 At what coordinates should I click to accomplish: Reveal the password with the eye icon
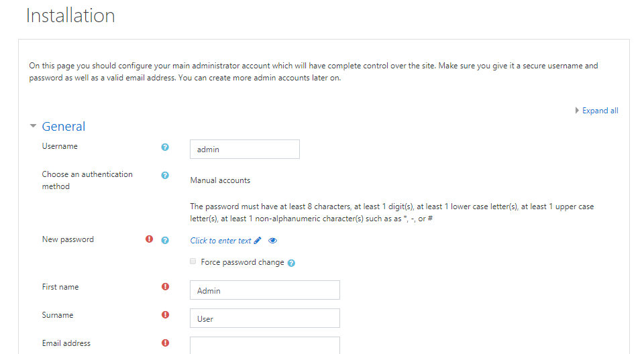(x=273, y=241)
